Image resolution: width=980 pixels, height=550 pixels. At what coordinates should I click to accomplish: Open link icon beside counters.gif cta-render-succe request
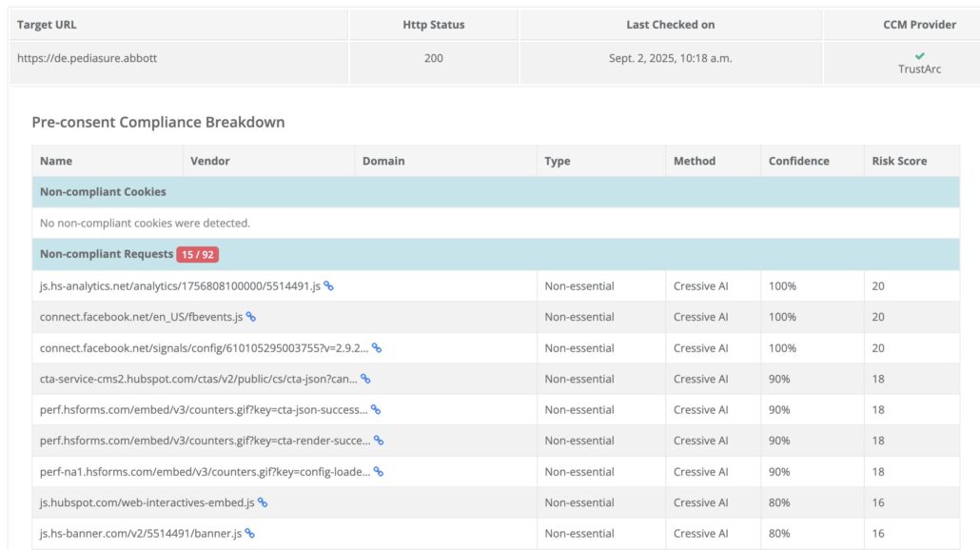379,441
